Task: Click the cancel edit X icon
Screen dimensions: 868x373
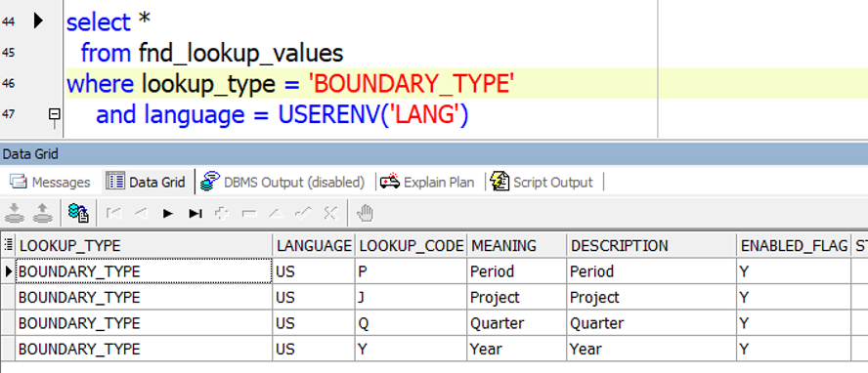Action: pos(330,213)
